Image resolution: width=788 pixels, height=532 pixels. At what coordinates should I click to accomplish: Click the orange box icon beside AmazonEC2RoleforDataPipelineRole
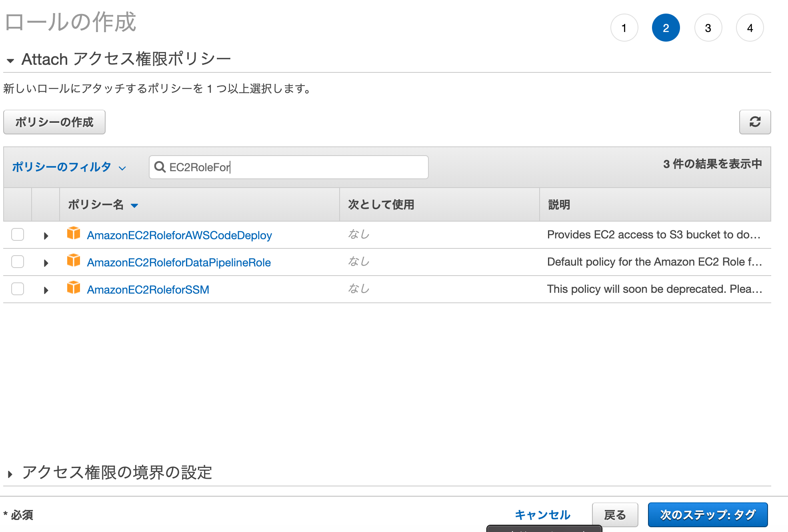(74, 260)
